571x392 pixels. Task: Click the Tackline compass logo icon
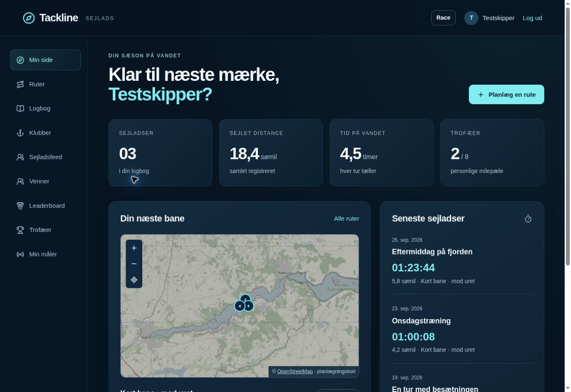pyautogui.click(x=29, y=18)
